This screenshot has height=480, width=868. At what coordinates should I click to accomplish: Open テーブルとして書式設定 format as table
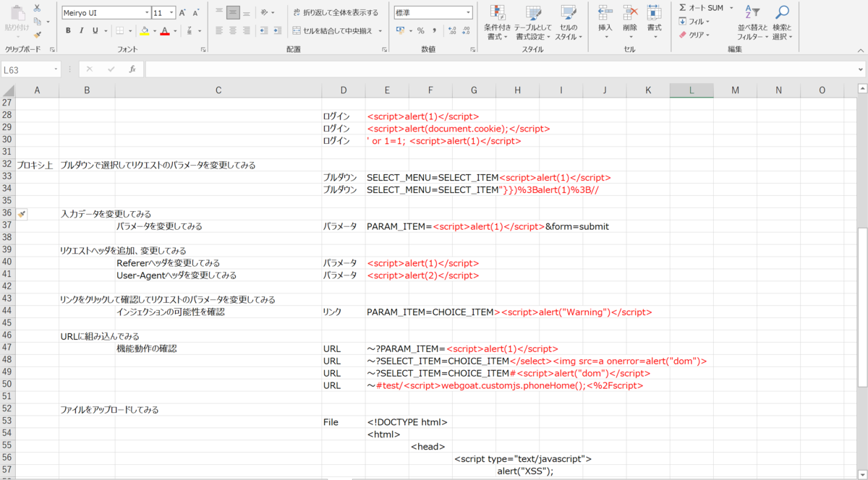(x=532, y=22)
